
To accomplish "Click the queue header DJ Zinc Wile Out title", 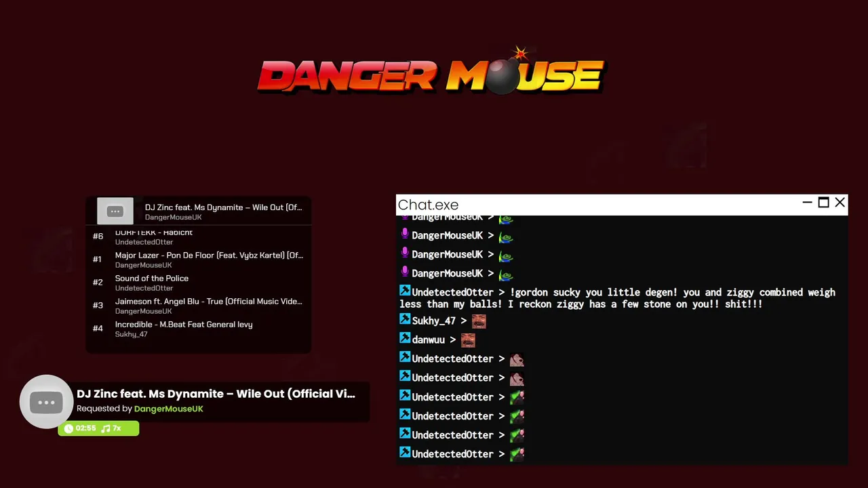I will click(x=223, y=207).
